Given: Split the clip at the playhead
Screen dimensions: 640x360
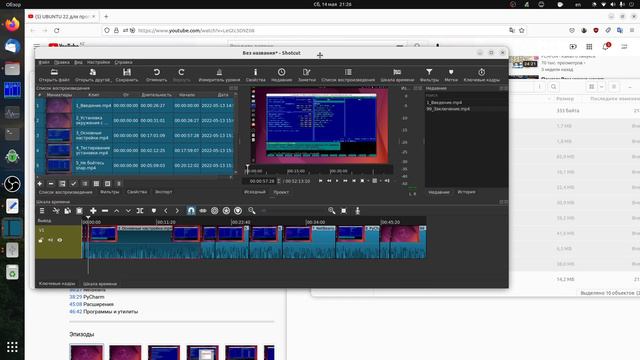Looking at the screenshot, I should tap(140, 211).
